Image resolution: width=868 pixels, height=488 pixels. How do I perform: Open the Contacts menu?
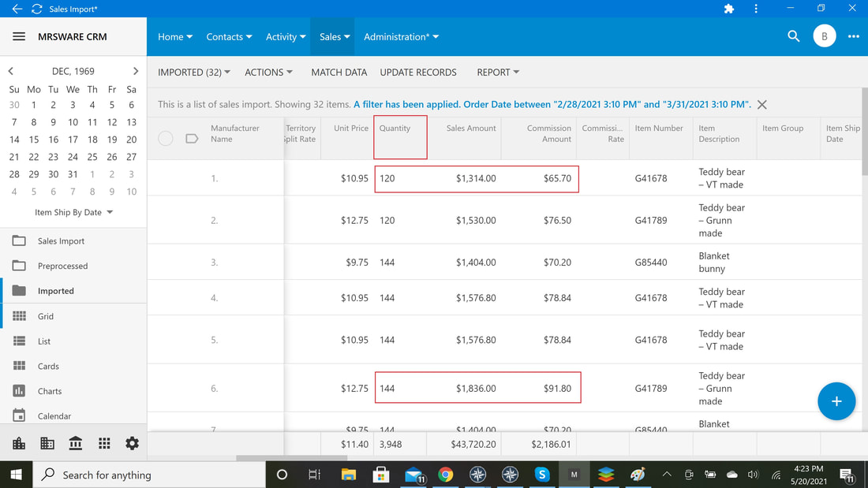tap(229, 36)
